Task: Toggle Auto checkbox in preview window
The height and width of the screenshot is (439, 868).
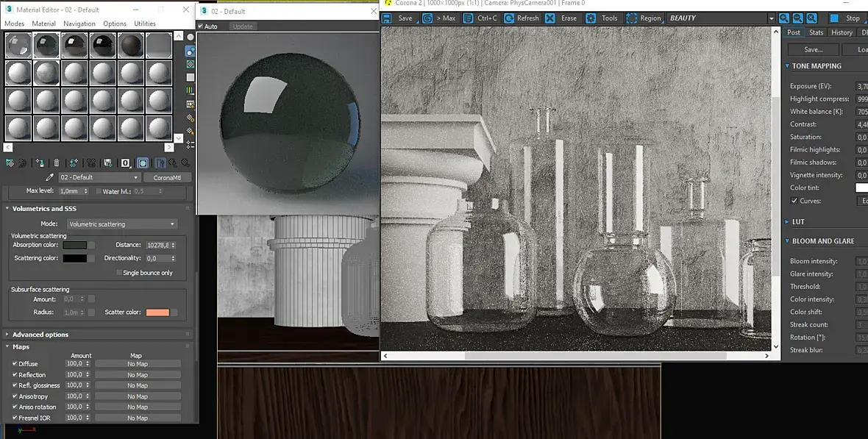Action: tap(200, 26)
